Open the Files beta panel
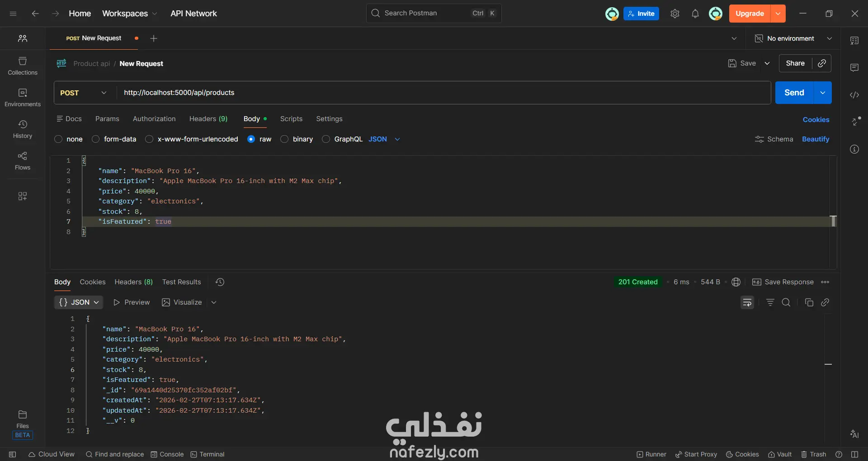The height and width of the screenshot is (461, 868). click(23, 425)
